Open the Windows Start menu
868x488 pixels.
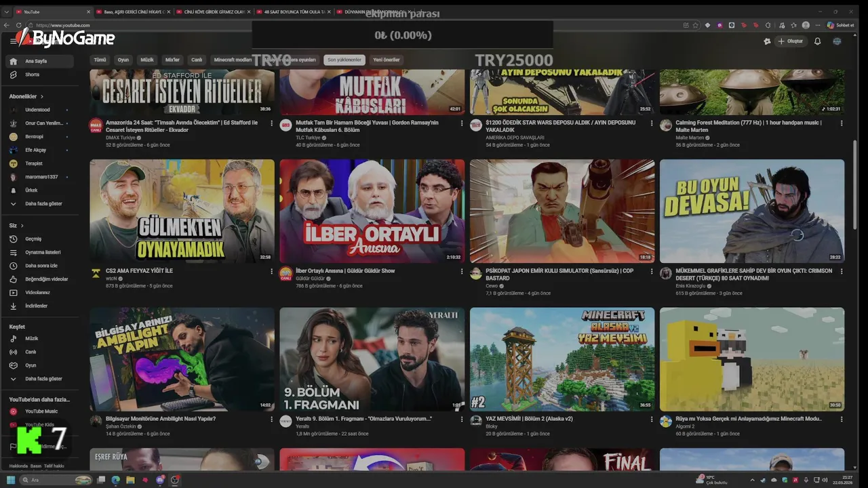tap(9, 480)
